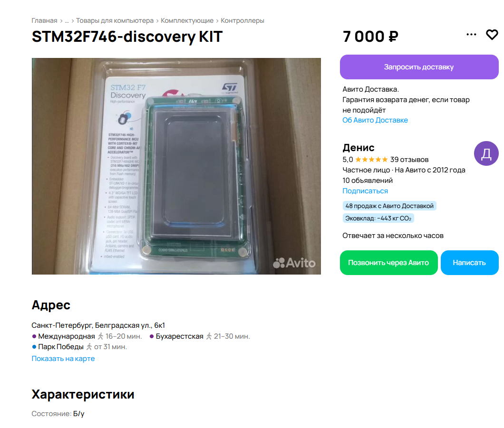Open Комплектующие breadcrumb category
The height and width of the screenshot is (428, 504).
click(187, 20)
